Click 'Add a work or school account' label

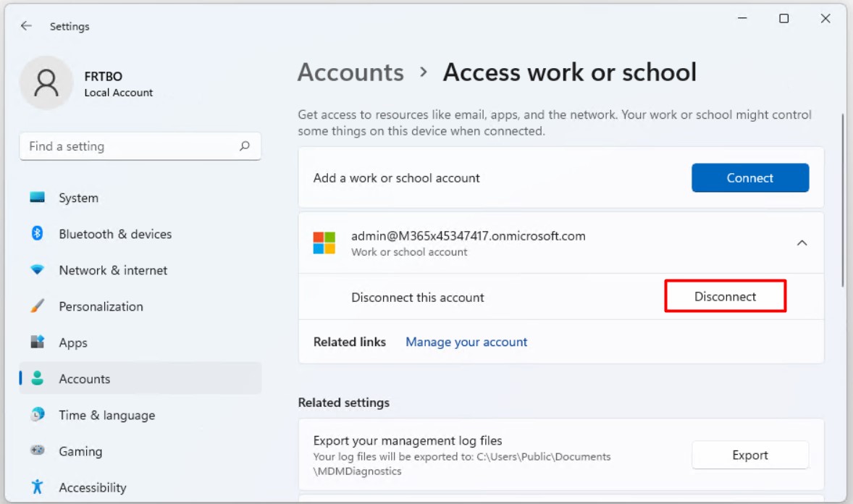pos(396,178)
